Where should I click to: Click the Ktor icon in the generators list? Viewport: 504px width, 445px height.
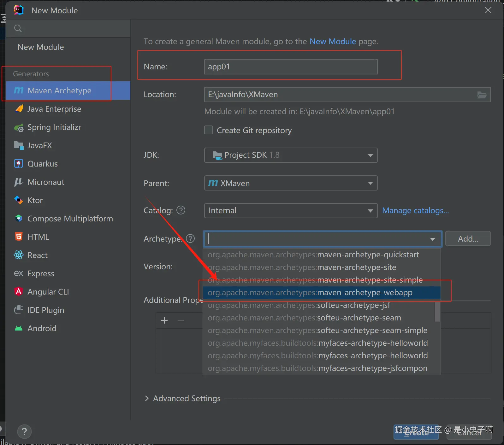point(19,200)
